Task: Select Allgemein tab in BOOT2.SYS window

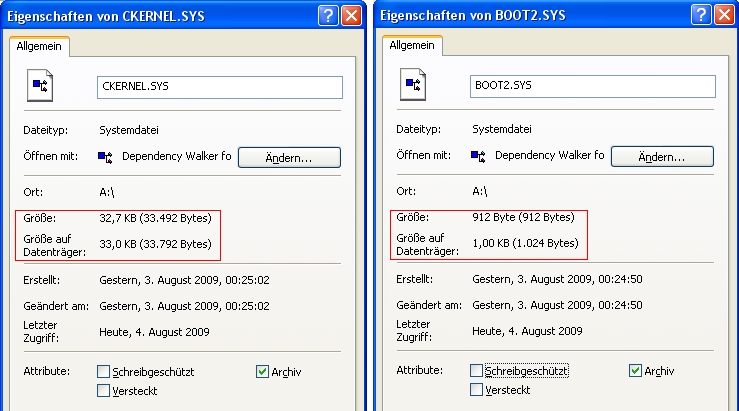Action: pos(412,45)
